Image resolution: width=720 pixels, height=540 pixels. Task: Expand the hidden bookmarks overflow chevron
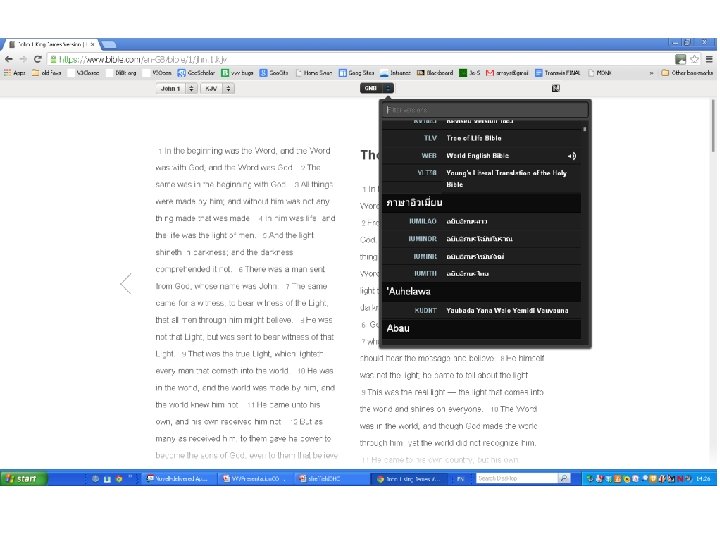(651, 73)
